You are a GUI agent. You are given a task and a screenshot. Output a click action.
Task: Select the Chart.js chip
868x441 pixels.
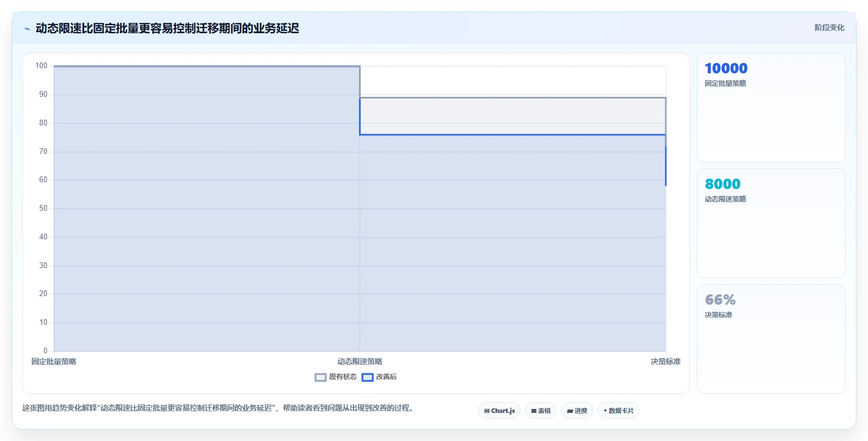tap(499, 411)
